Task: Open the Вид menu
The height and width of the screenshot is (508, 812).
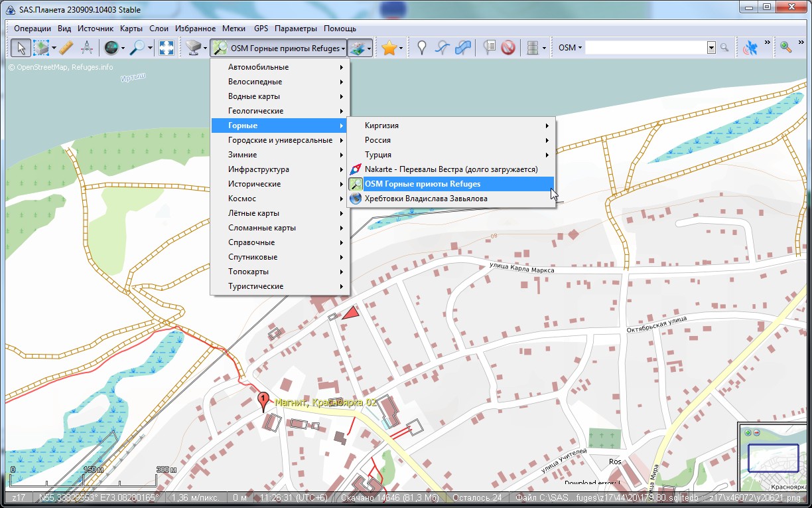Action: (x=64, y=29)
